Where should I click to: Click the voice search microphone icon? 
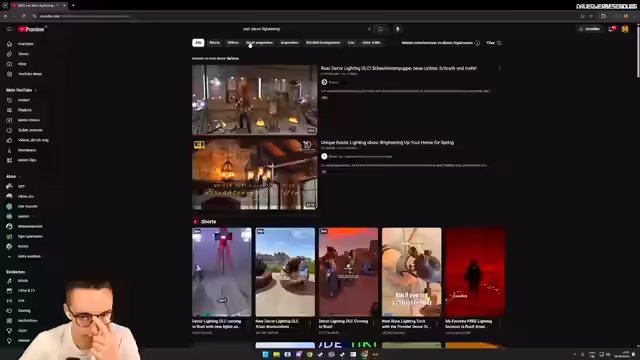click(398, 29)
